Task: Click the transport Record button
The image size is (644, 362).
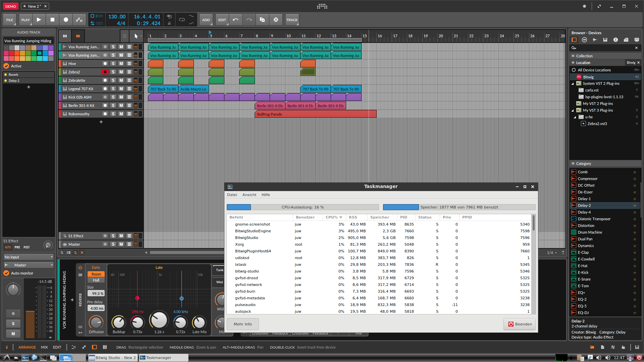Action: coord(66,20)
